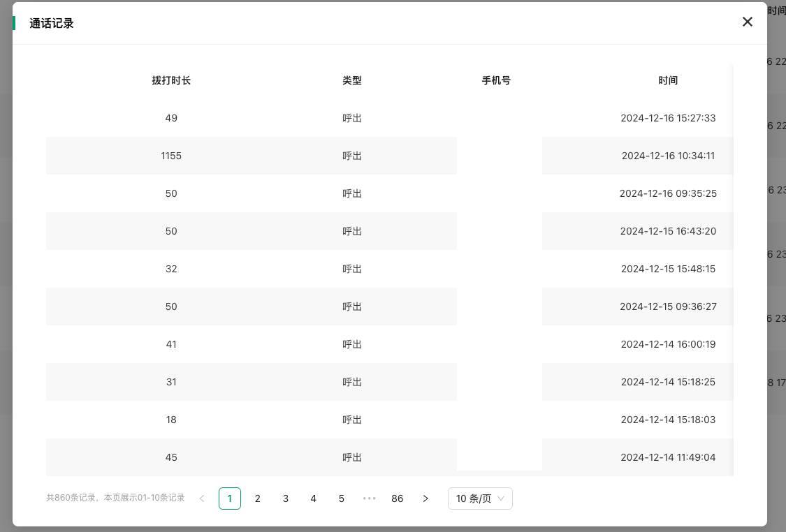Click 呼出 in the 11:49:04 row
This screenshot has height=532, width=786.
[352, 457]
